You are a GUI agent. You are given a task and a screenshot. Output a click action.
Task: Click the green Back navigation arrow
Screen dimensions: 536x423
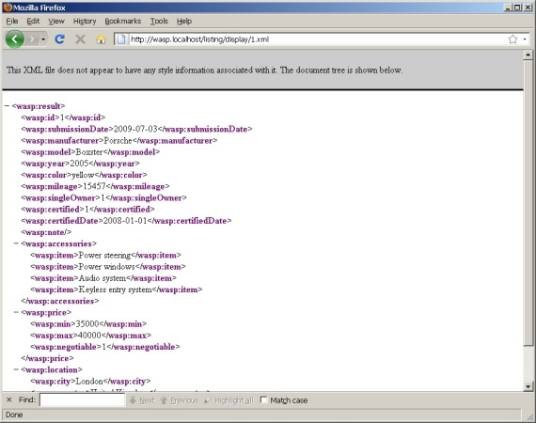pos(15,39)
